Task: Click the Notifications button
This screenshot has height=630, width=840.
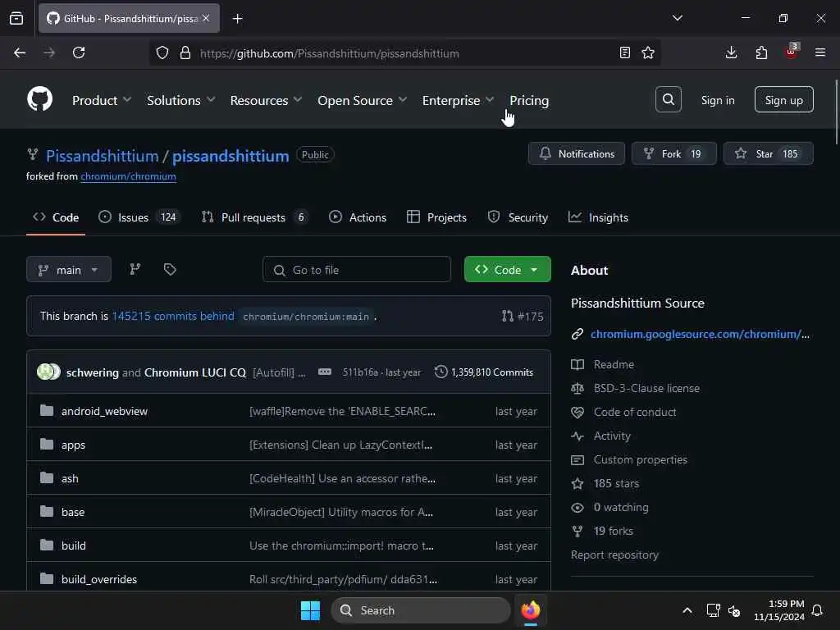Action: pos(577,153)
